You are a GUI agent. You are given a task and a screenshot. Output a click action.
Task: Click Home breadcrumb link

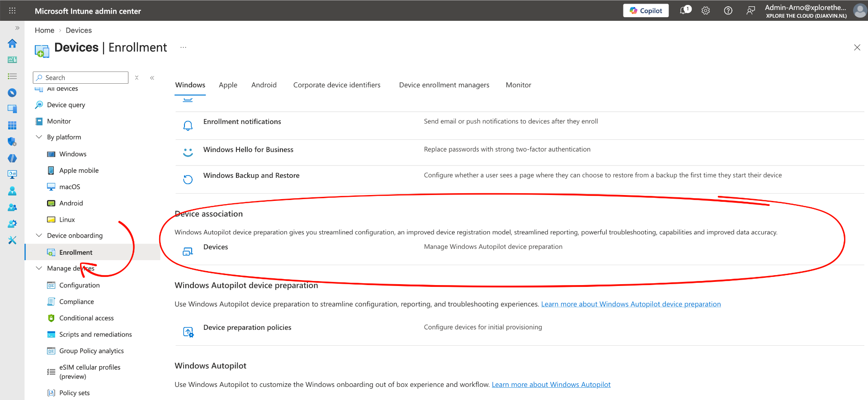tap(44, 30)
